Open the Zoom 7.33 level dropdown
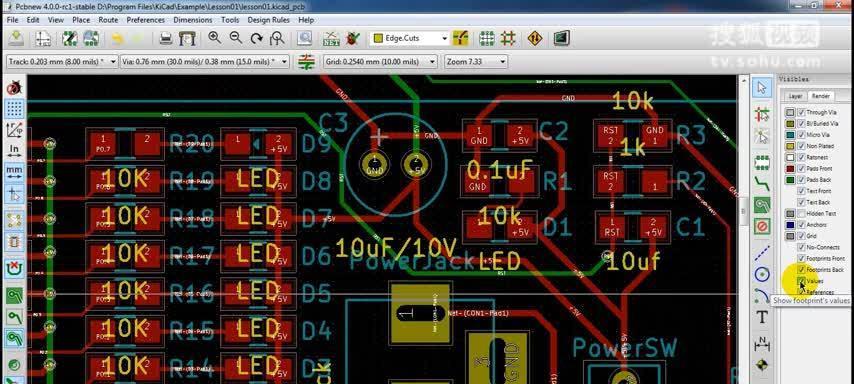This screenshot has height=384, width=854. 476,62
